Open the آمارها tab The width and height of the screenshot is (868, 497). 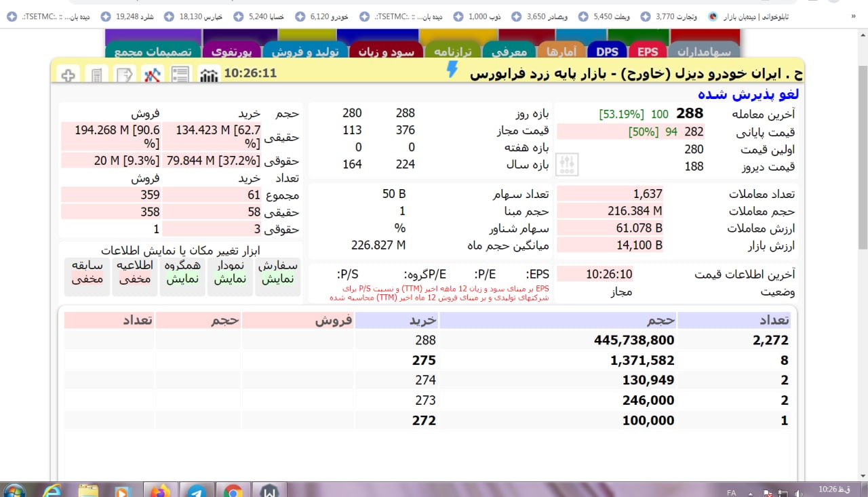coord(561,52)
